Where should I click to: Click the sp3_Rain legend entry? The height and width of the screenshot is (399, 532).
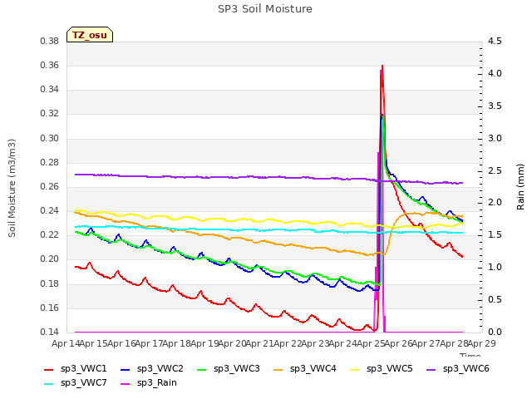click(x=149, y=383)
